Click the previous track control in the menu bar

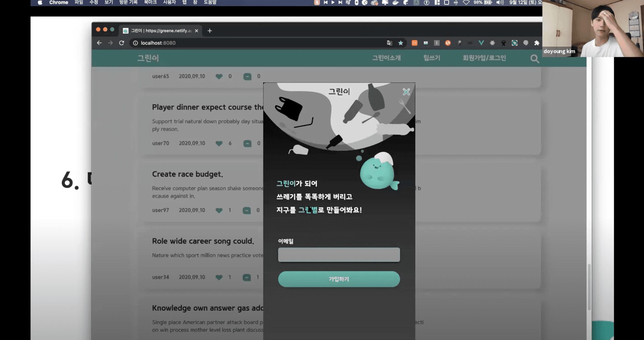(x=326, y=3)
